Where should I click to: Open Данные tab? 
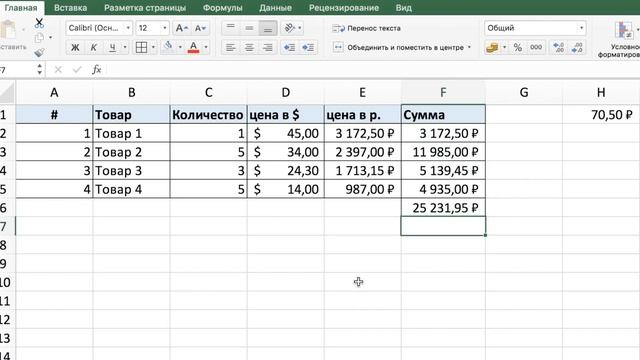(276, 8)
